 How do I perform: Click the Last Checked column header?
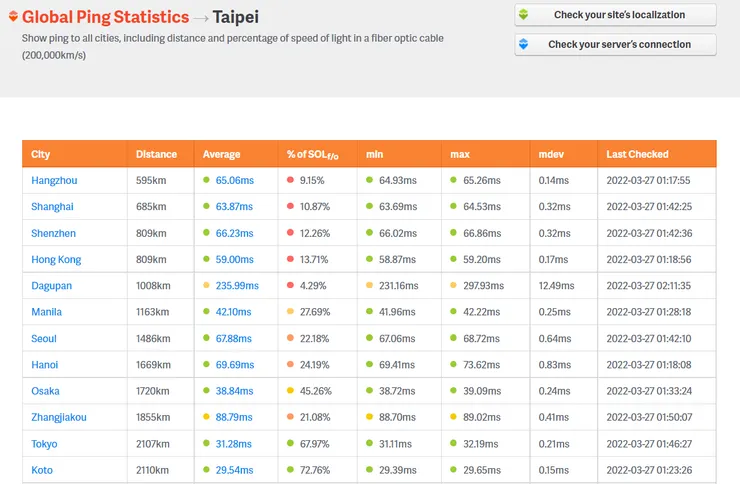click(x=637, y=154)
